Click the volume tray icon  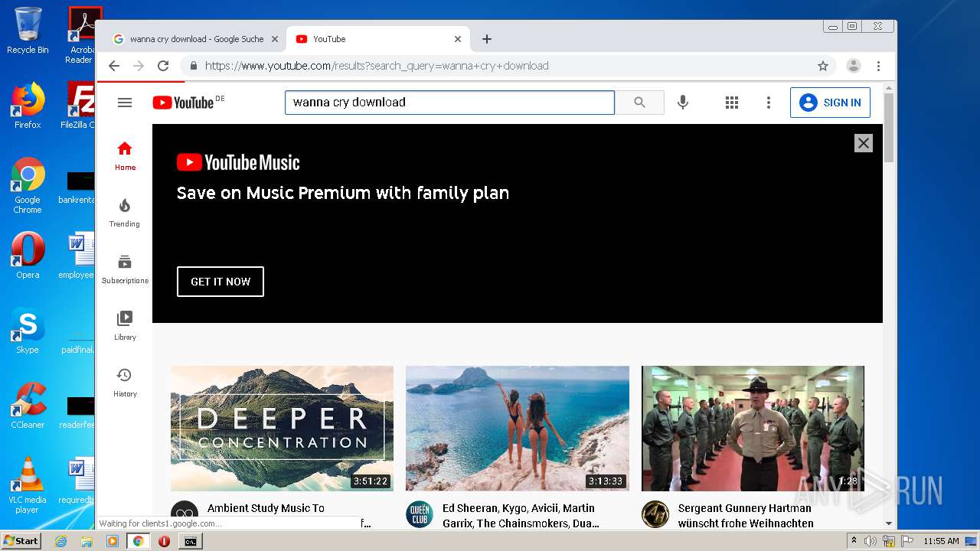pos(871,541)
